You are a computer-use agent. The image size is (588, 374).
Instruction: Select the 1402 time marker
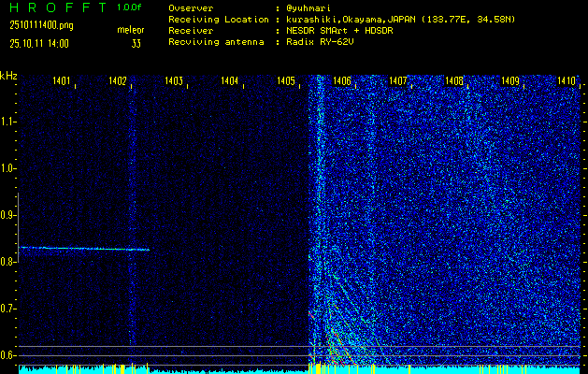[118, 82]
